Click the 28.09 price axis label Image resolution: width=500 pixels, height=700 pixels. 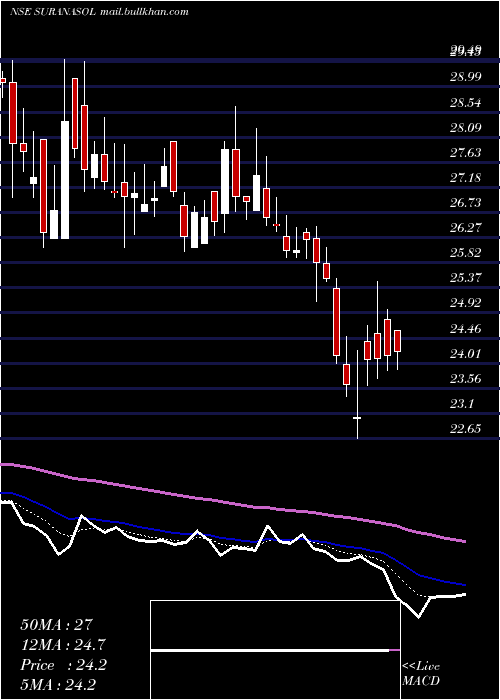[466, 128]
